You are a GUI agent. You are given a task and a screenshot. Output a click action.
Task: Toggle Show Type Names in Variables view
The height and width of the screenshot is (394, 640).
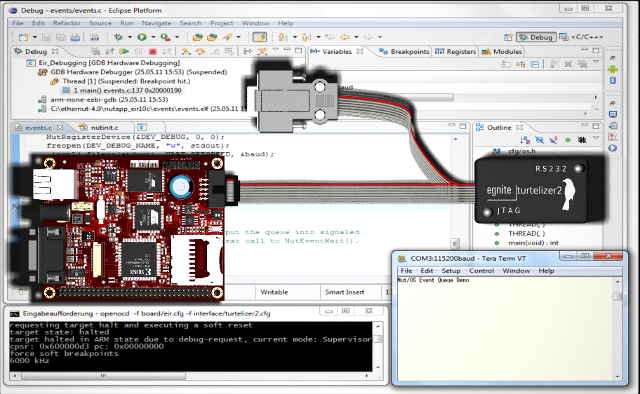pos(506,64)
